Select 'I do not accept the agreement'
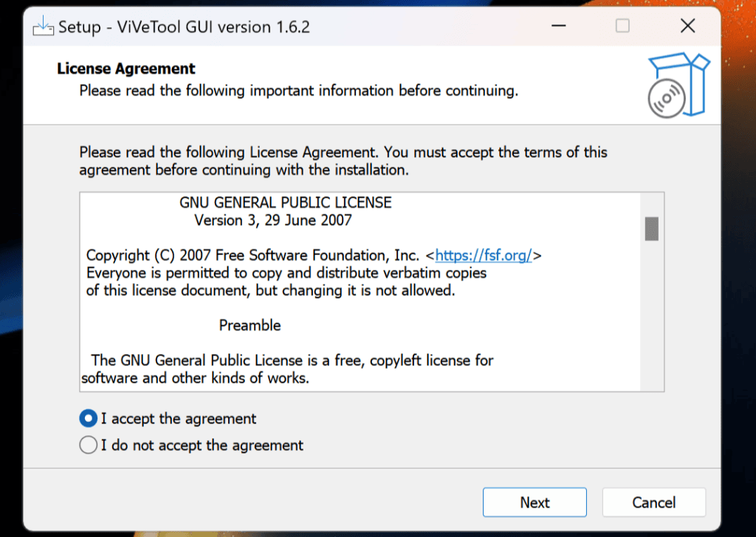This screenshot has height=537, width=756. 87,444
